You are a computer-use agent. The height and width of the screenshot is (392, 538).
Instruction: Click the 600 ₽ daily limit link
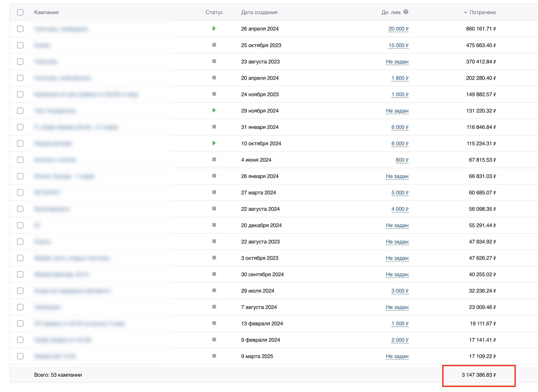(x=402, y=160)
